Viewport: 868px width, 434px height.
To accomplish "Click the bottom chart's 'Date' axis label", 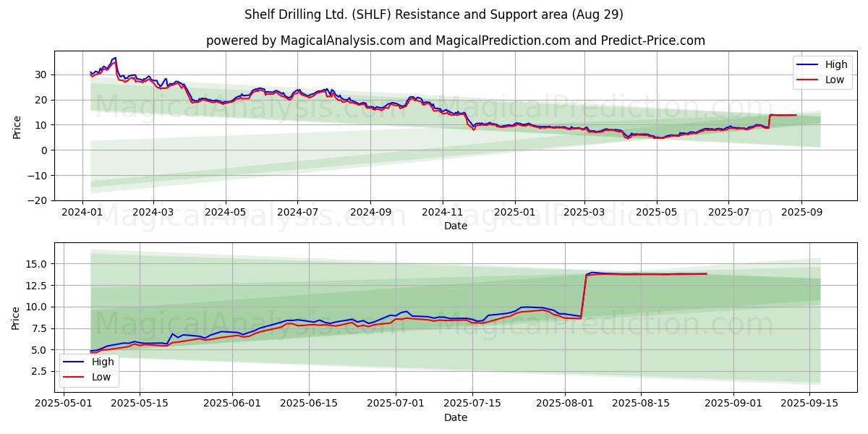I will [456, 417].
